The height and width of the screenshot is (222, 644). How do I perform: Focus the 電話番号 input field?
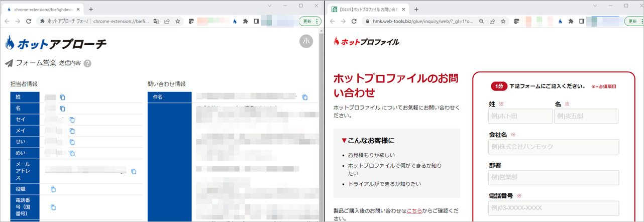tap(554, 208)
